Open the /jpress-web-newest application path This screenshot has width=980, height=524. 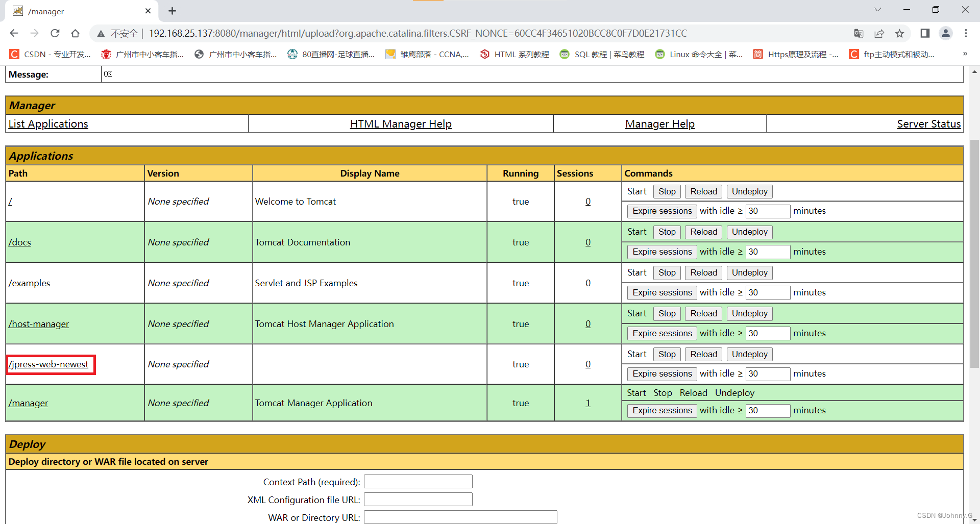click(48, 364)
